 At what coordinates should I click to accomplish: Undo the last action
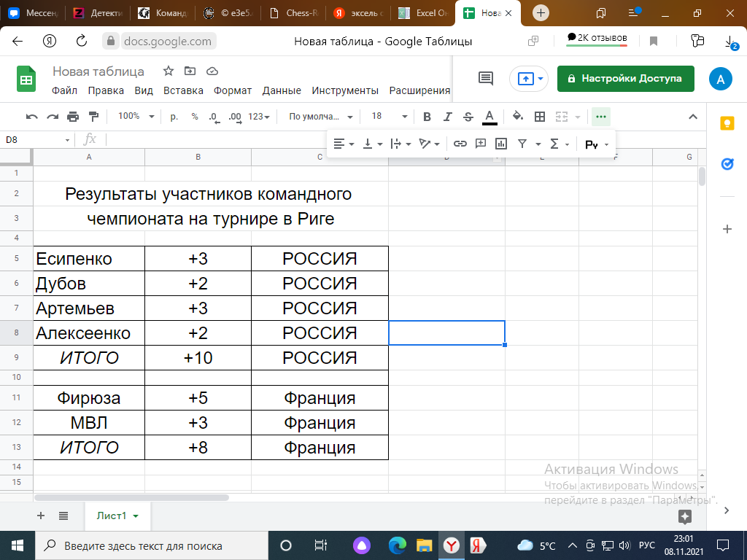click(32, 117)
